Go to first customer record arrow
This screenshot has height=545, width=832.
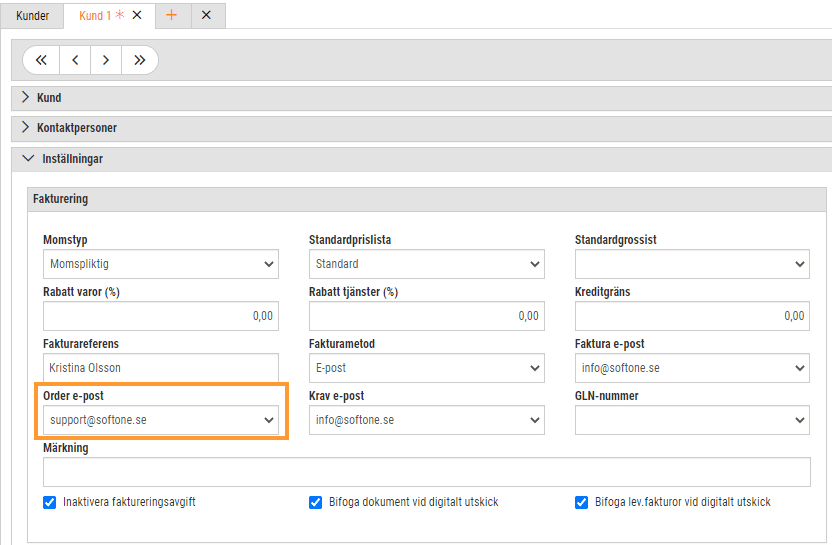point(41,60)
